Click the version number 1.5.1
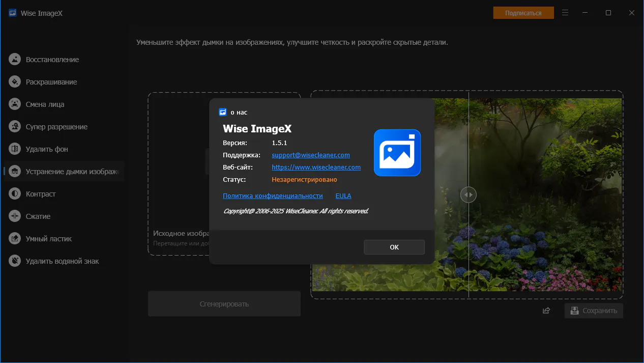The width and height of the screenshot is (644, 363). coord(280,143)
